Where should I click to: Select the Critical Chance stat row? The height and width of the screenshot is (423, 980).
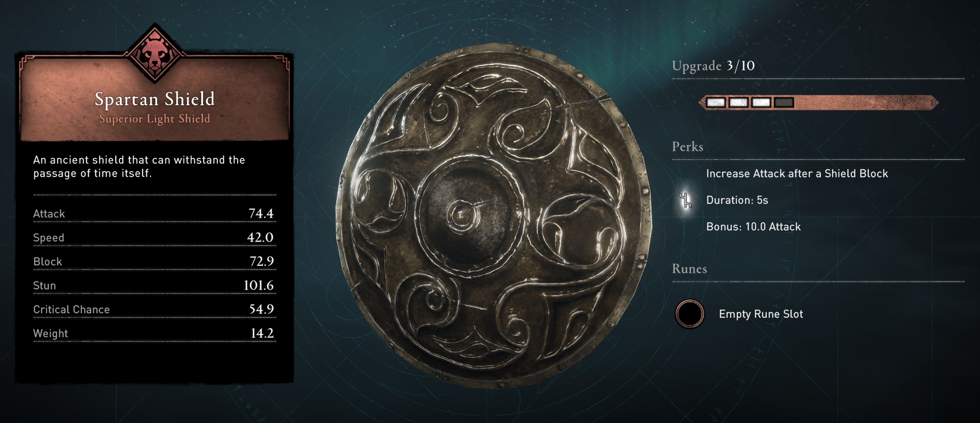154,309
